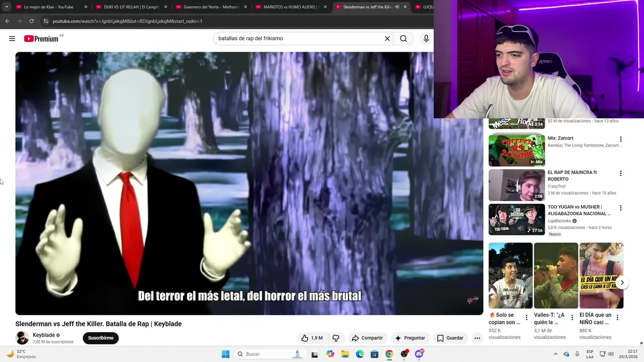Viewport: 644px width, 362px height.
Task: View site information icon in address bar
Action: coord(46,21)
